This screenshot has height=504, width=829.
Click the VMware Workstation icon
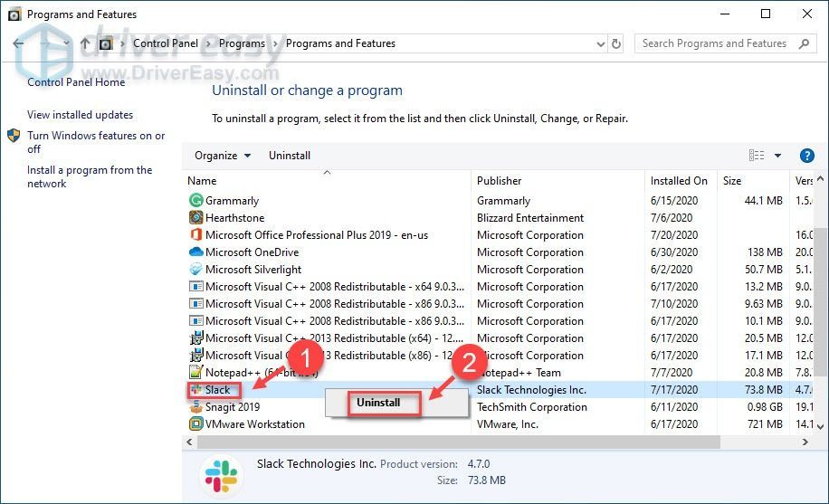[195, 423]
